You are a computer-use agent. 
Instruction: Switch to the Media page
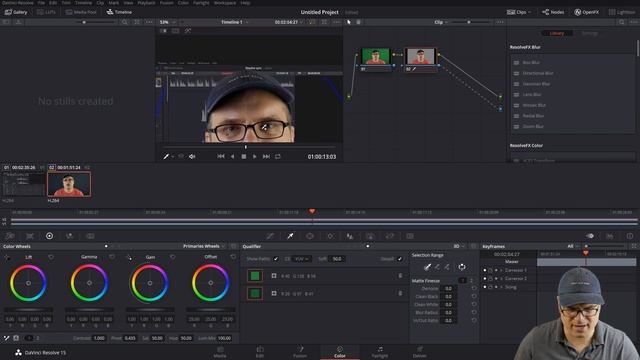pyautogui.click(x=220, y=352)
